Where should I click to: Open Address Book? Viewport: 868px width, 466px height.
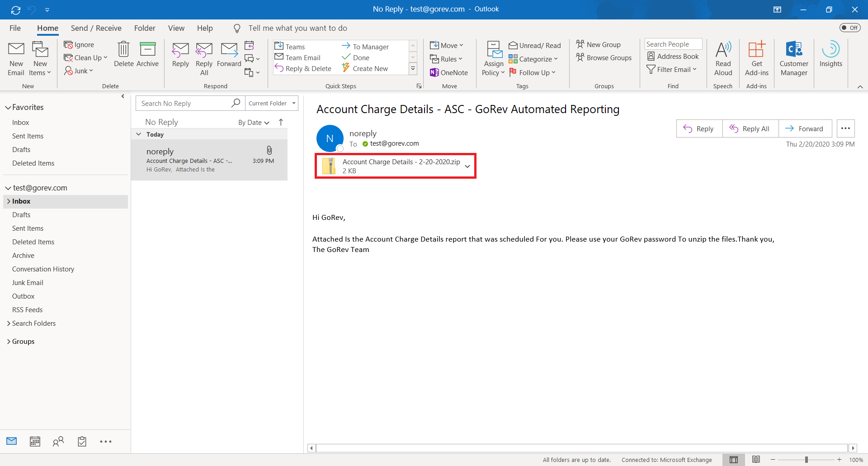pos(673,56)
